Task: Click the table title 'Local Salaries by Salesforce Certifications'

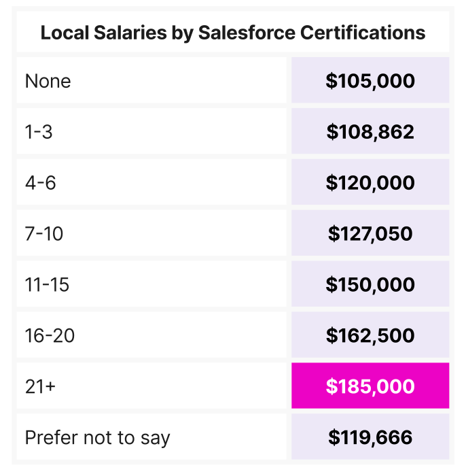Action: point(233,32)
